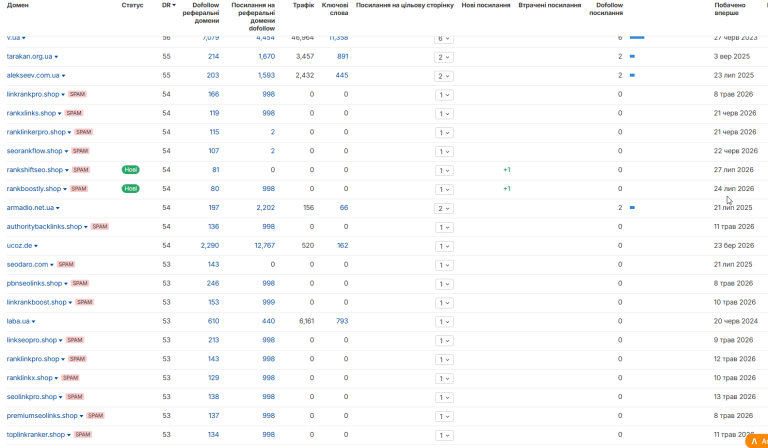Open target page links dropdown for tarakan.org.ua
768x448 pixels.
[x=444, y=57]
